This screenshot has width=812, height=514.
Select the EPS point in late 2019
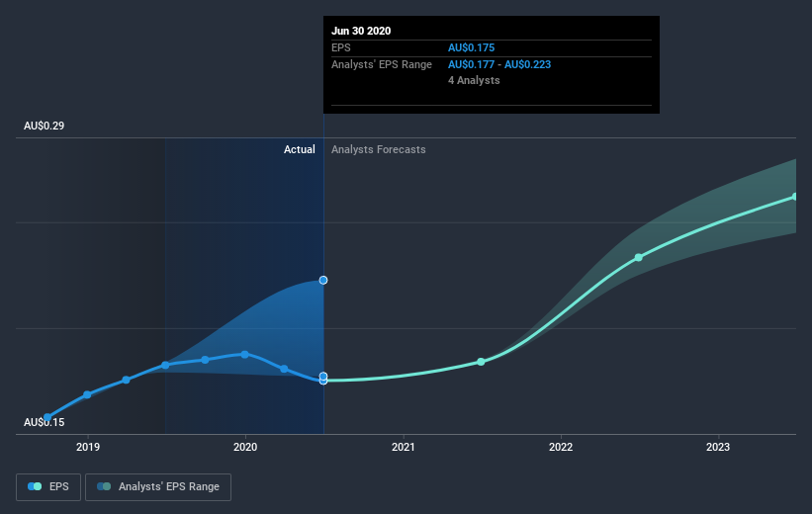tap(205, 360)
